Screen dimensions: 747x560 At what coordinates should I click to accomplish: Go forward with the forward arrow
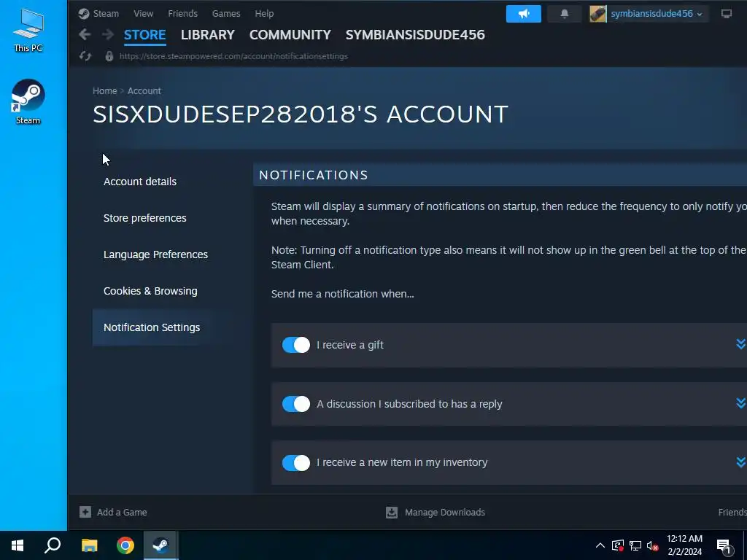108,34
